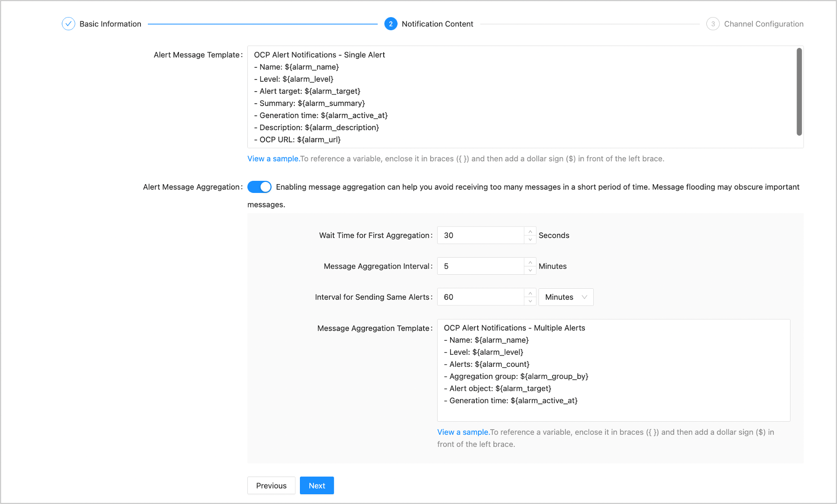Decrease Wait Time for First Aggregation value
837x504 pixels.
pos(530,239)
